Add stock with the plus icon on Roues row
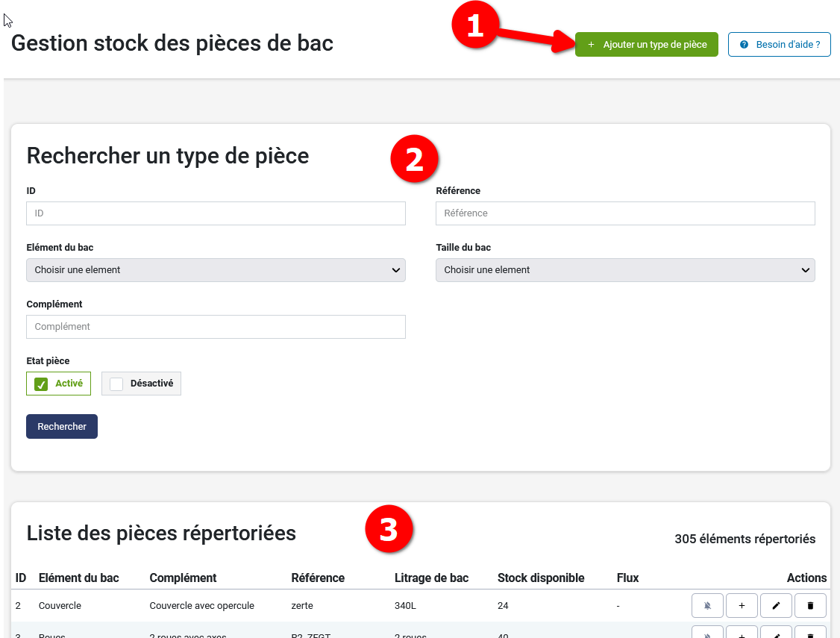This screenshot has height=638, width=840. [x=742, y=634]
